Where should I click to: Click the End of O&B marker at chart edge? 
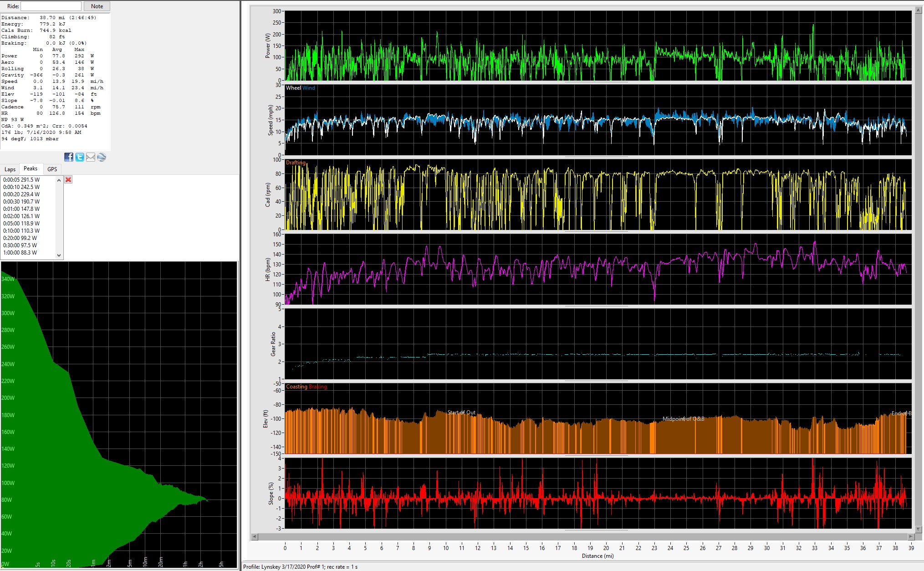coord(901,413)
